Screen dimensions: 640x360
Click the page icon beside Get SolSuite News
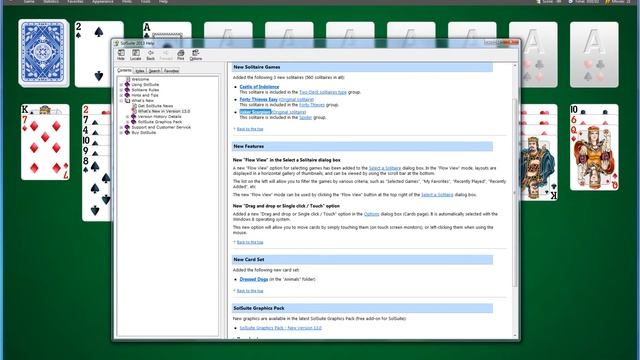coord(134,106)
